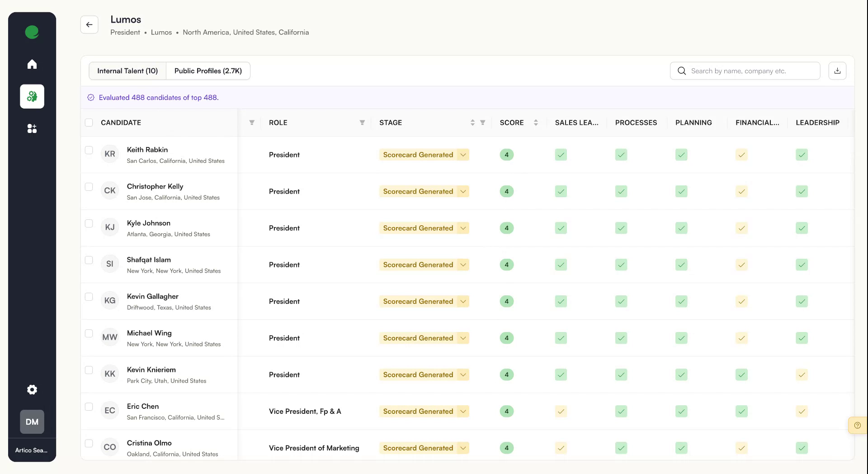Check the checkbox next to Keith Rabkin
This screenshot has width=868, height=474.
pos(89,150)
